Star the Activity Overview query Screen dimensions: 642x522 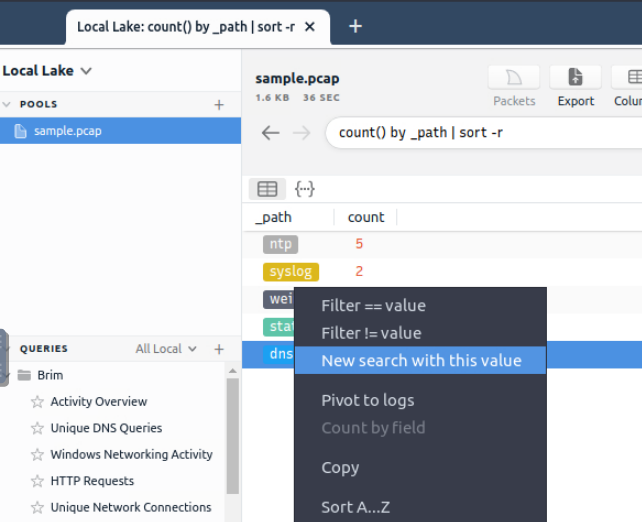pyautogui.click(x=38, y=402)
